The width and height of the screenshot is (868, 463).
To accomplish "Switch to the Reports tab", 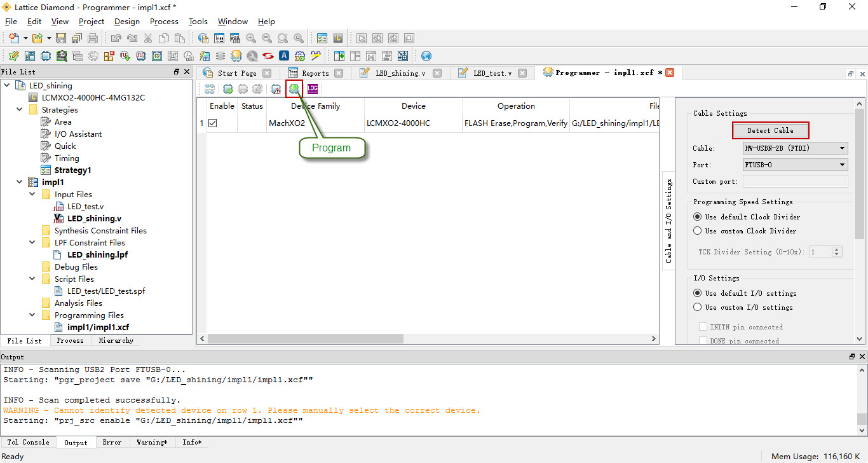I will click(x=315, y=73).
